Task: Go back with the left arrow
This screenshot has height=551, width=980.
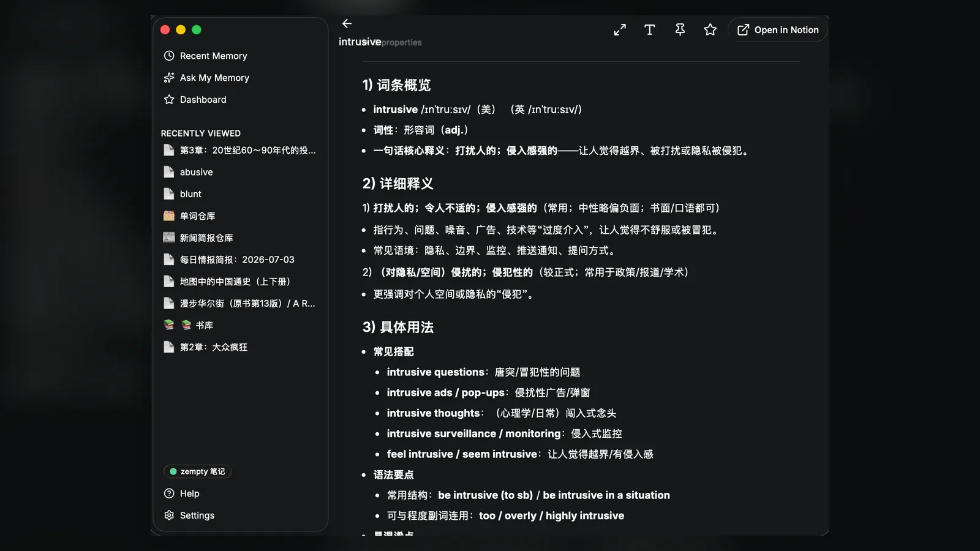Action: pyautogui.click(x=347, y=23)
